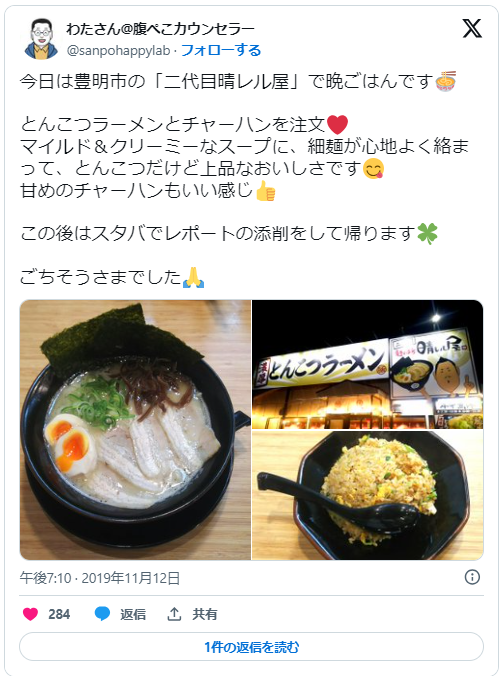
Task: Click the 午後7:10 · 2019年11月12日 timestamp
Action: pos(100,578)
